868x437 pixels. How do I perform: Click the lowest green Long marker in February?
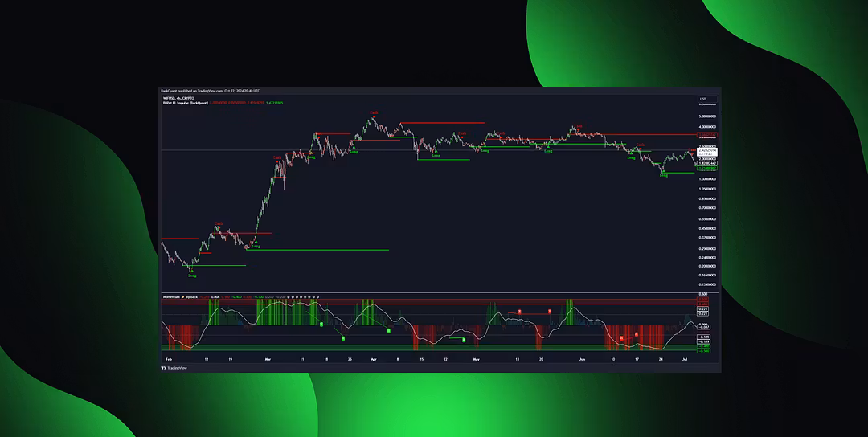[x=191, y=275]
